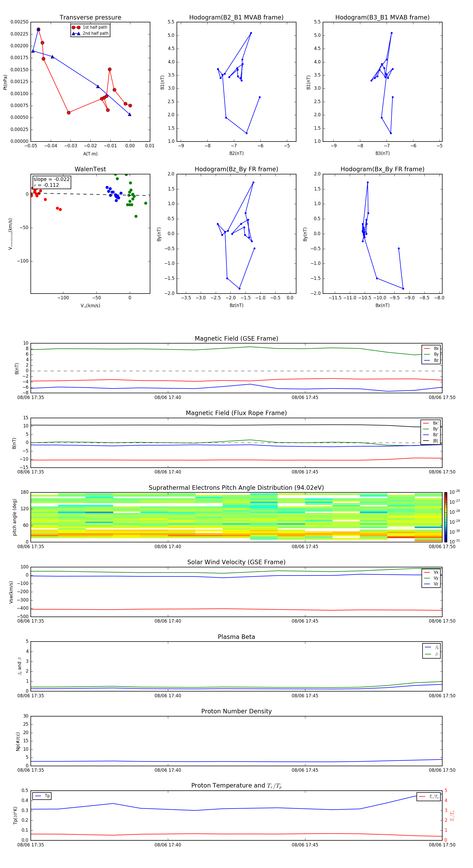Click the 'B2(nT)' x-axis label
This screenshot has height=868, width=473.
[x=236, y=153]
